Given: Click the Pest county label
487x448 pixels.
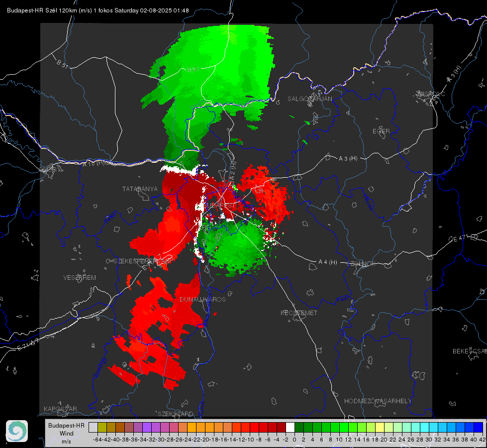Looking at the screenshot, I should tap(343, 300).
